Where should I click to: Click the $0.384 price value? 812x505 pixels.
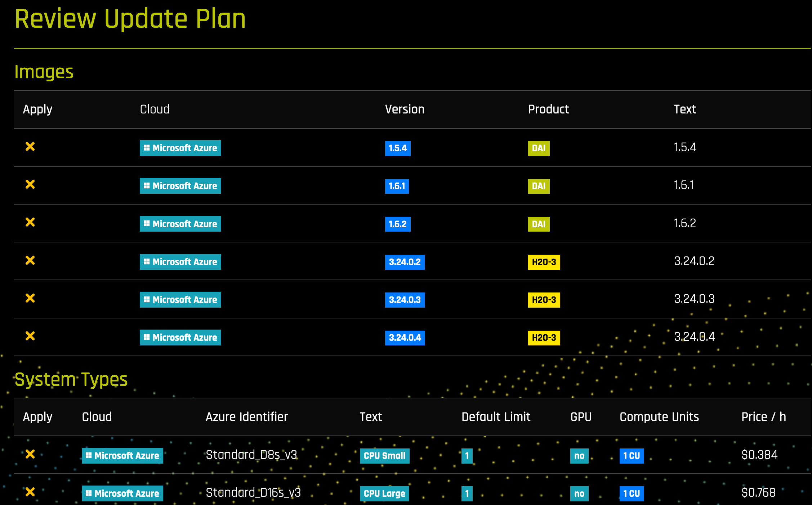pos(759,455)
